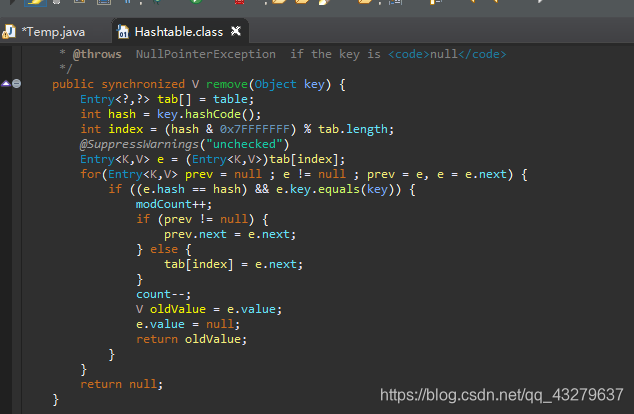Click 'prev.next' in the assignment line
634x414 pixels.
click(195, 234)
